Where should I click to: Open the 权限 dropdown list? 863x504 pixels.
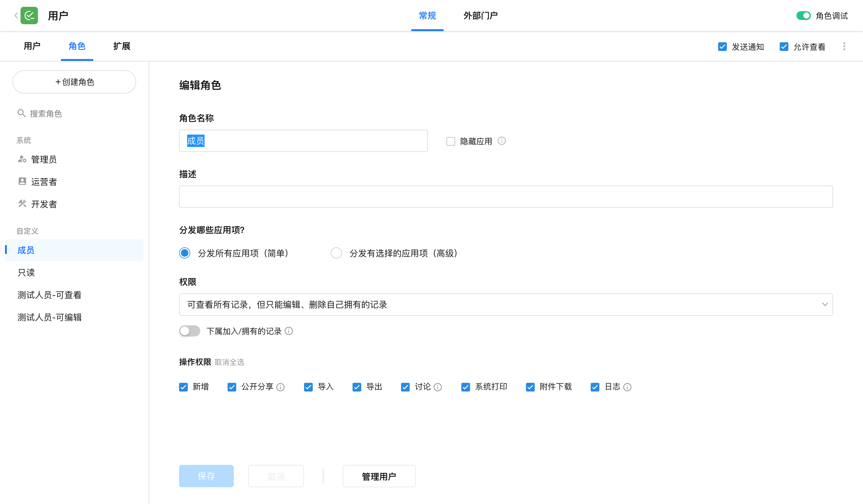505,305
